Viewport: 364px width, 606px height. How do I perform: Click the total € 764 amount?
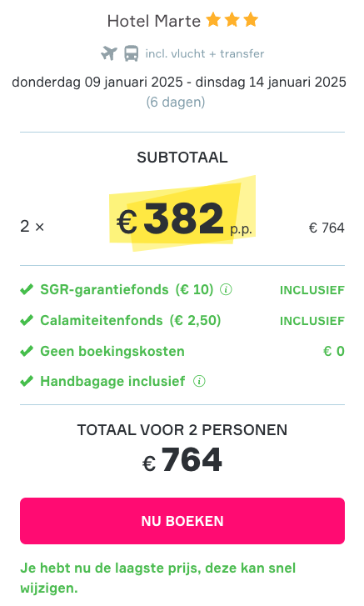pyautogui.click(x=182, y=459)
